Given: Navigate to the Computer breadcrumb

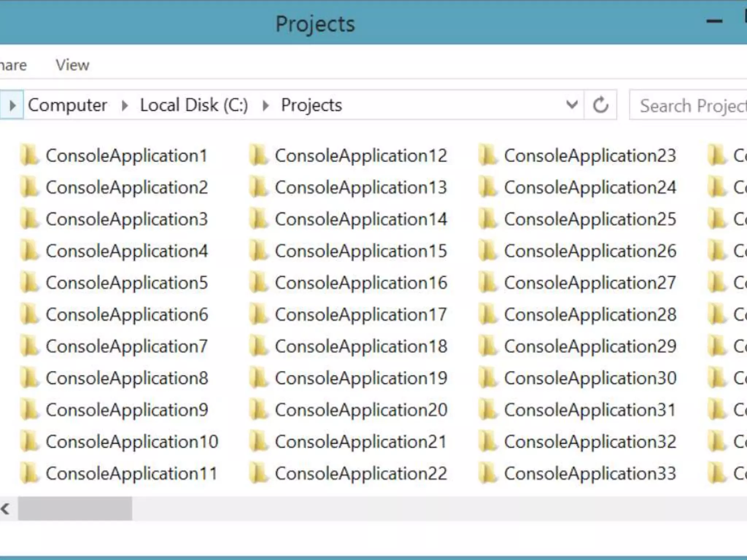Looking at the screenshot, I should click(67, 105).
